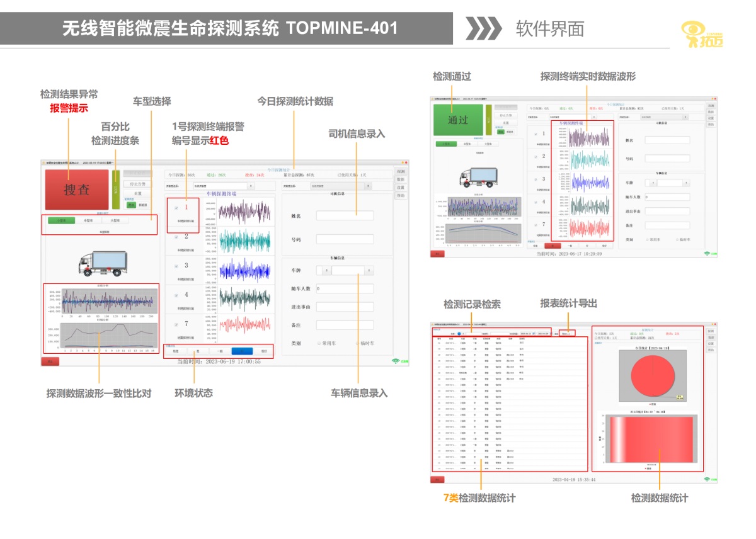The height and width of the screenshot is (539, 756).
Task: Click the 备注 field in the 搜查 window
Action: [345, 326]
